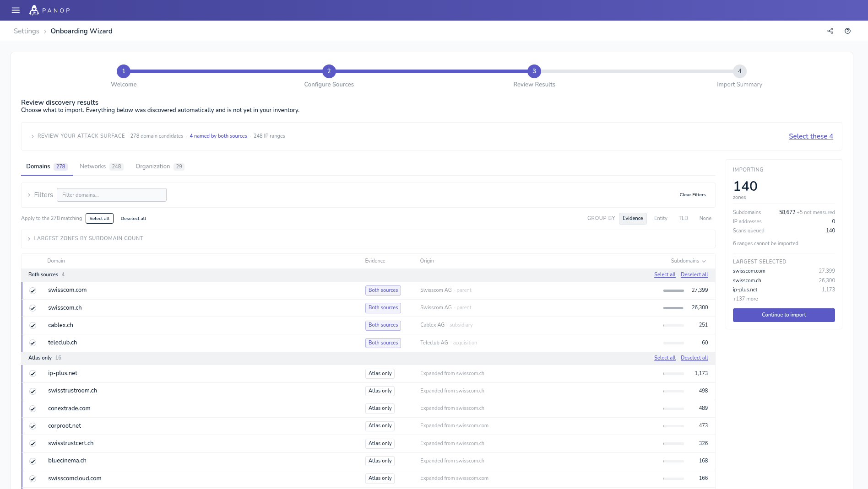868x489 pixels.
Task: Click '6 ranges cannot be imported' text
Action: (765, 243)
